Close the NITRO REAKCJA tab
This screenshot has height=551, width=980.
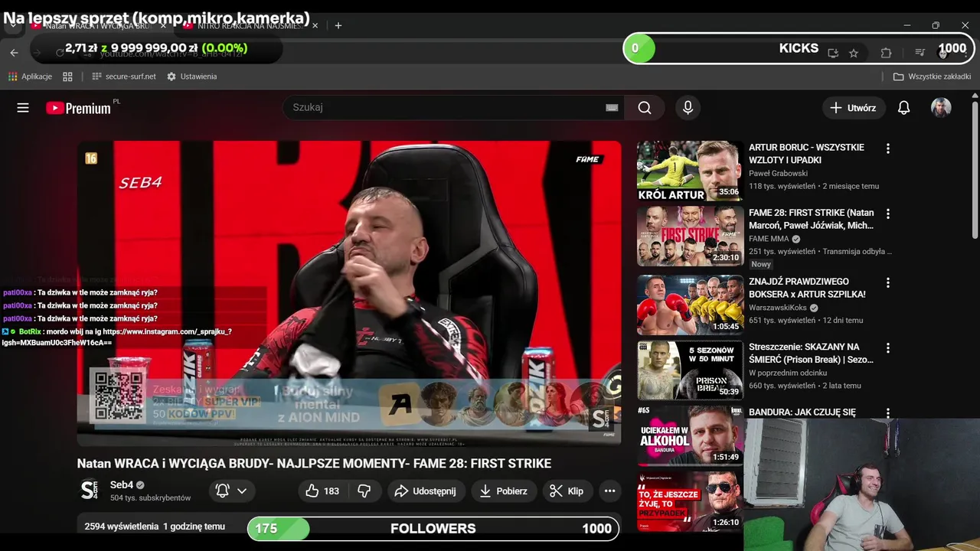[315, 25]
